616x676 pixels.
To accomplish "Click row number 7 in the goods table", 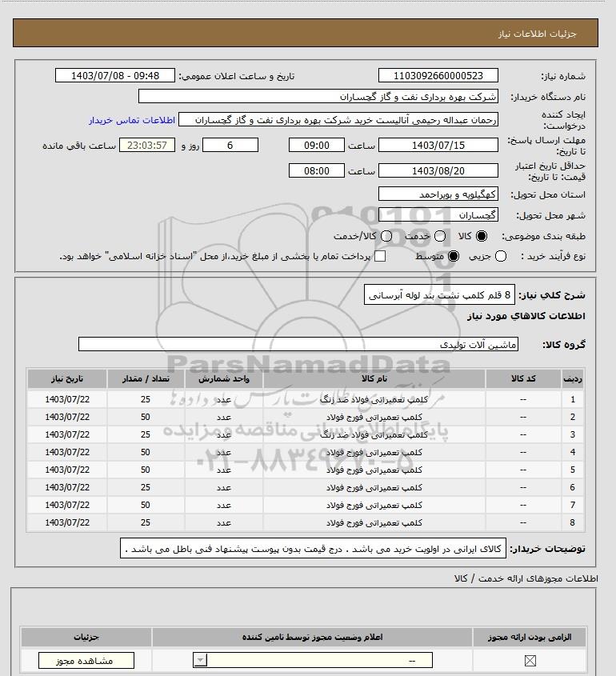I will 573,505.
